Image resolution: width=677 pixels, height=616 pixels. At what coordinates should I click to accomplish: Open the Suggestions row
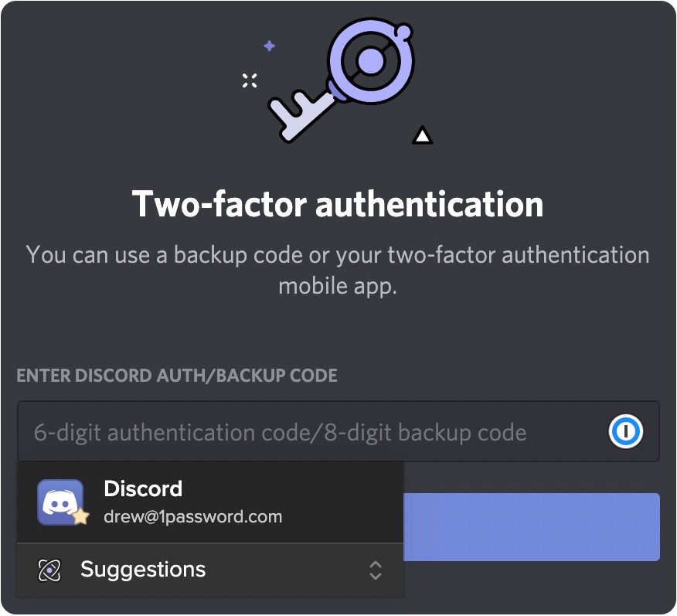click(210, 570)
